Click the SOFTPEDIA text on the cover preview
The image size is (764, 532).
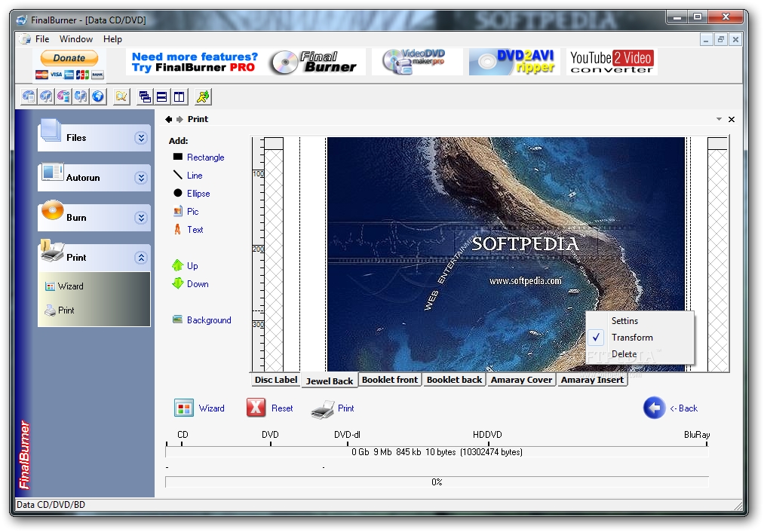(x=525, y=244)
